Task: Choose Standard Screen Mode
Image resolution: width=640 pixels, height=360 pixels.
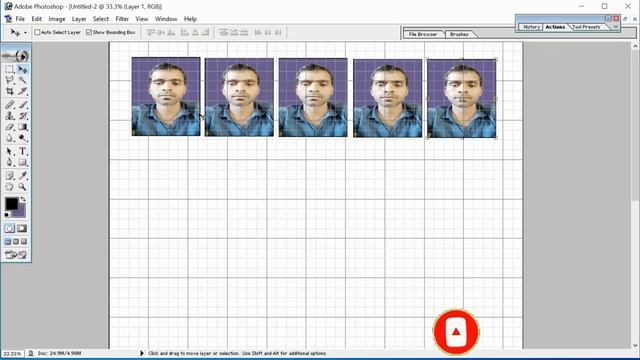Action: (8, 242)
